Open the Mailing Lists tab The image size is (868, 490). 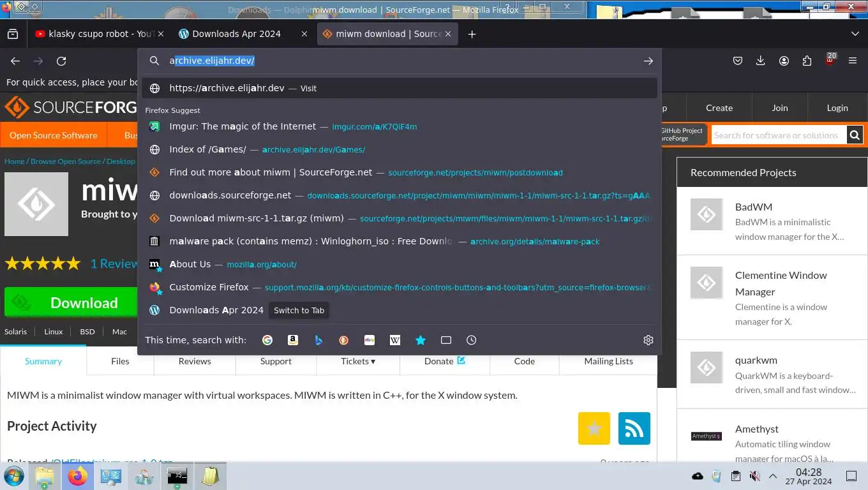point(608,361)
